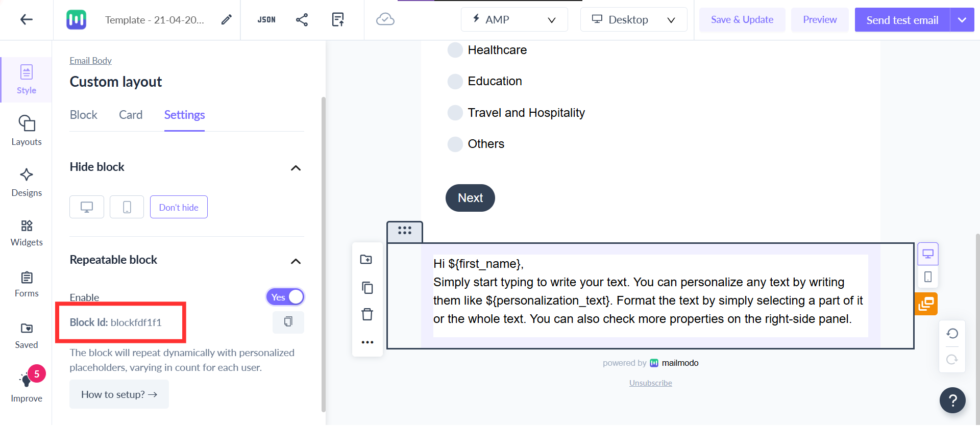Click Save & Update button
The image size is (980, 426).
(x=742, y=19)
